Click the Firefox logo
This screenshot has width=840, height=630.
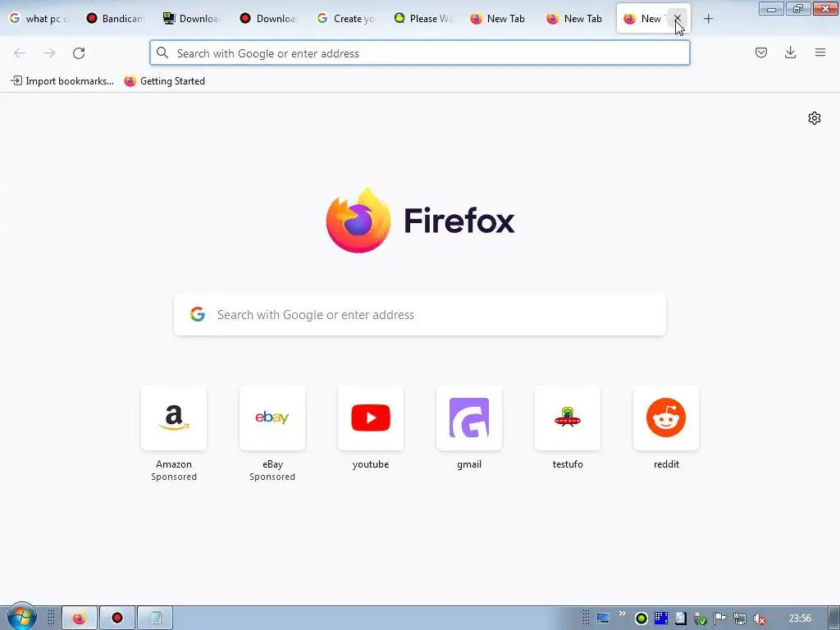358,220
